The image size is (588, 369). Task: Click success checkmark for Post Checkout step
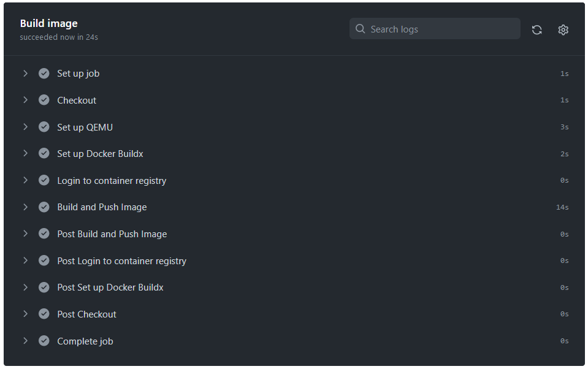coord(44,314)
